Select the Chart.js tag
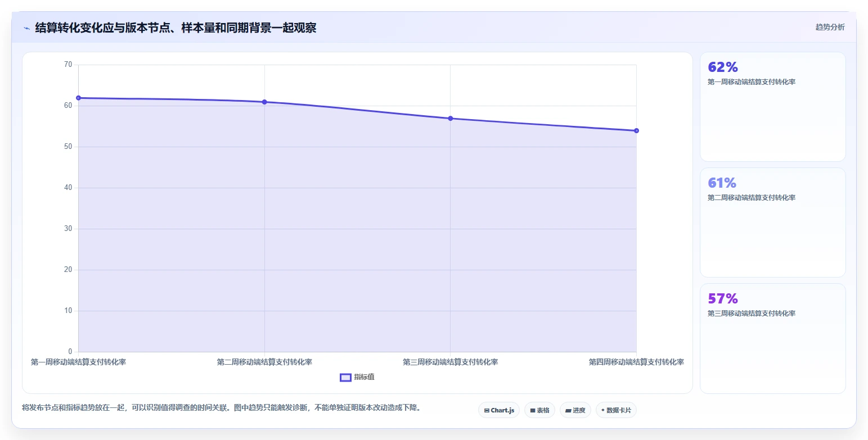Image resolution: width=868 pixels, height=440 pixels. 499,410
